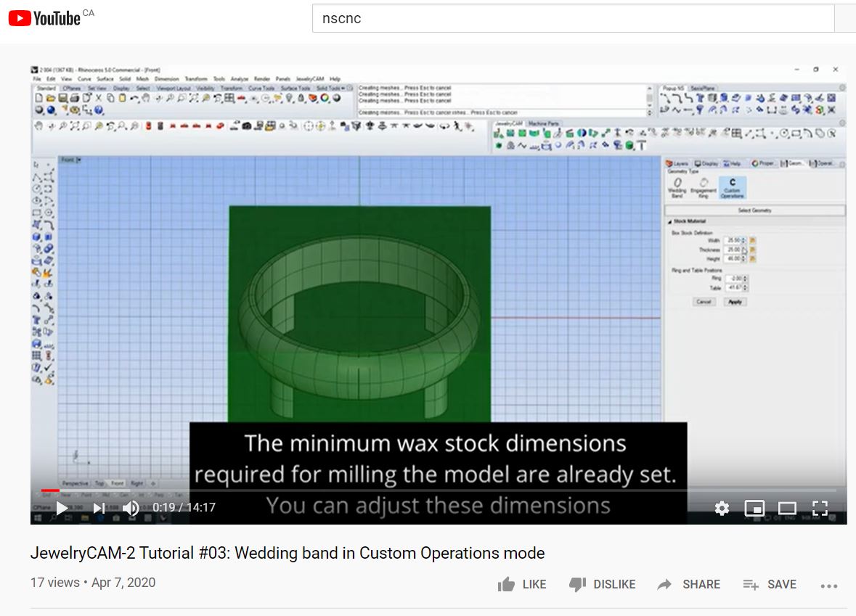Select the Right viewport tab

pyautogui.click(x=136, y=483)
